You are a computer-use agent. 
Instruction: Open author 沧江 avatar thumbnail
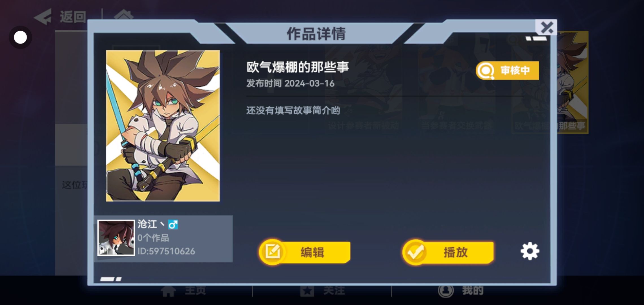click(x=116, y=238)
